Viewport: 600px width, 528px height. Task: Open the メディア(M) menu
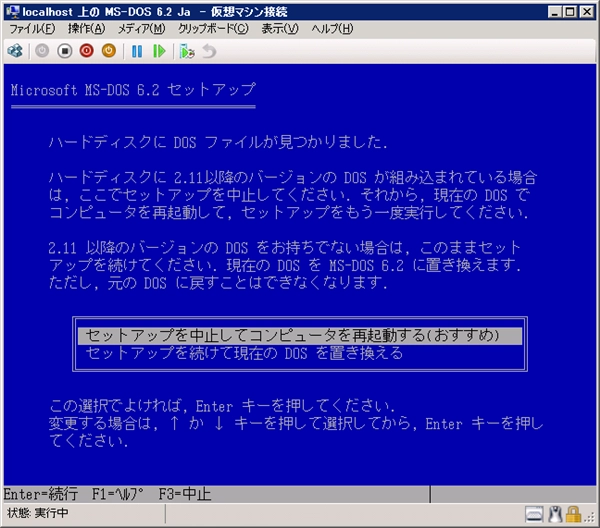[141, 29]
